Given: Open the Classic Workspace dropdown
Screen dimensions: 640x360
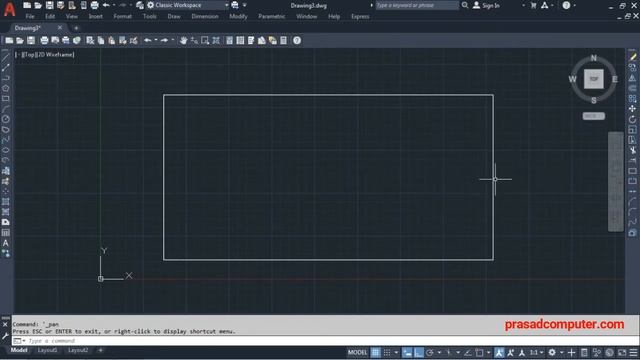Looking at the screenshot, I should pyautogui.click(x=187, y=5).
